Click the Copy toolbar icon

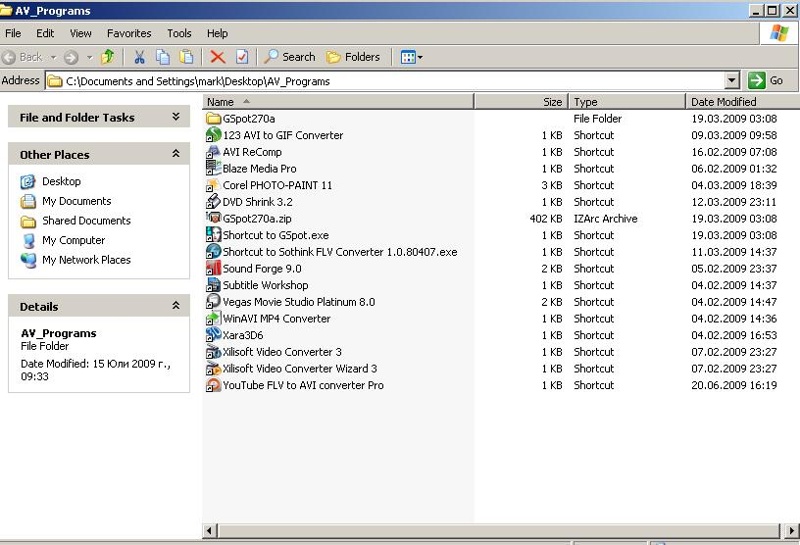pos(163,57)
